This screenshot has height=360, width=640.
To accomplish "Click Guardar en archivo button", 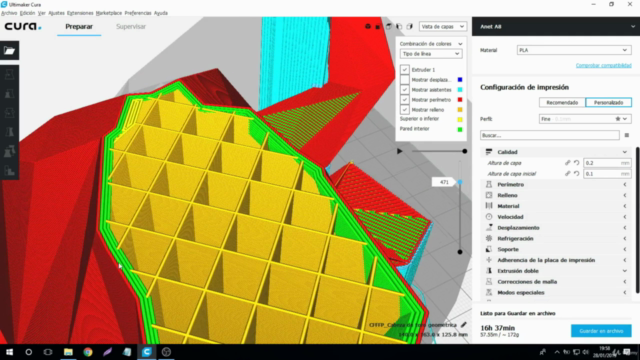I will click(x=601, y=331).
